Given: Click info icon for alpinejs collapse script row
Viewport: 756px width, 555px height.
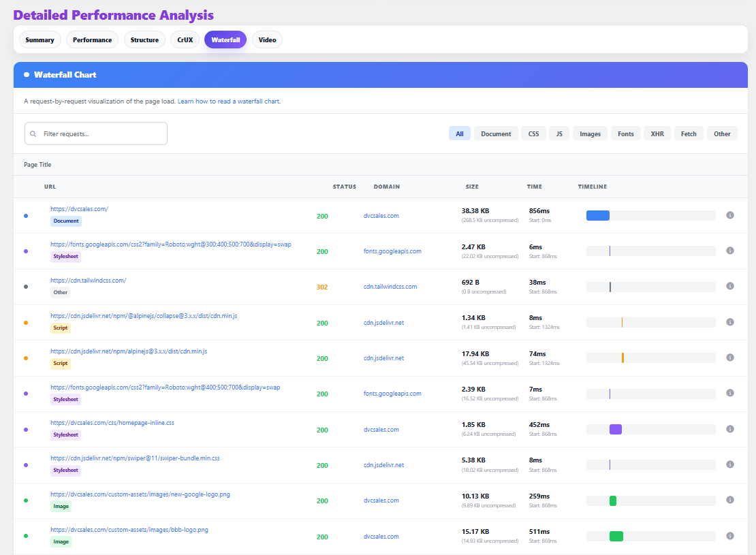Looking at the screenshot, I should pyautogui.click(x=730, y=322).
